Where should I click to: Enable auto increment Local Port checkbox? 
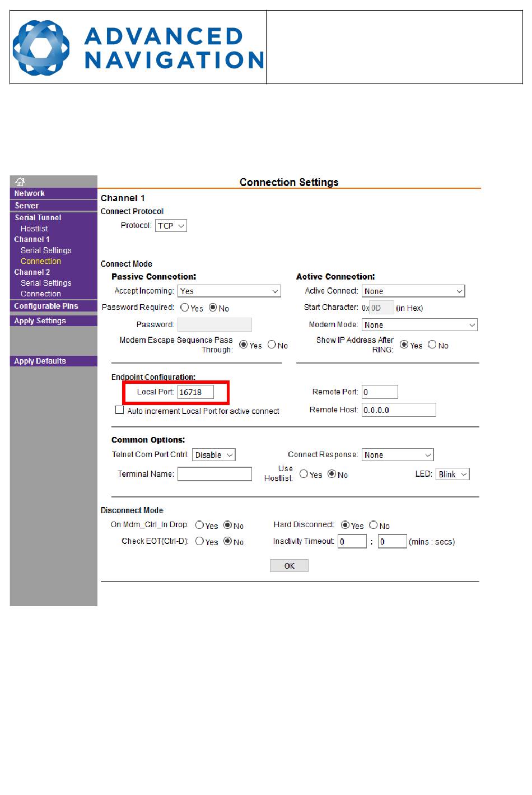pos(119,410)
